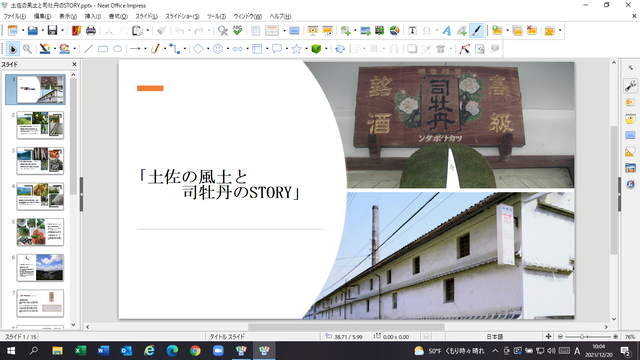The width and height of the screenshot is (640, 360).
Task: Toggle the edit points mode icon
Action: (464, 49)
